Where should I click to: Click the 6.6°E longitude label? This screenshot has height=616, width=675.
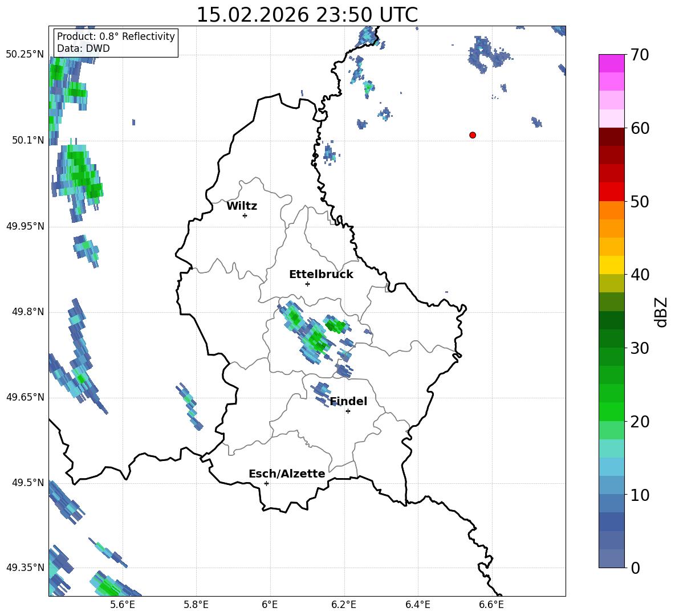tap(491, 605)
